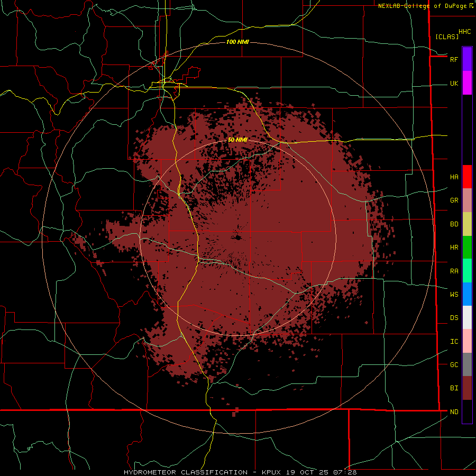Click the [CLAS] units label
476x476 pixels.
[x=447, y=36]
